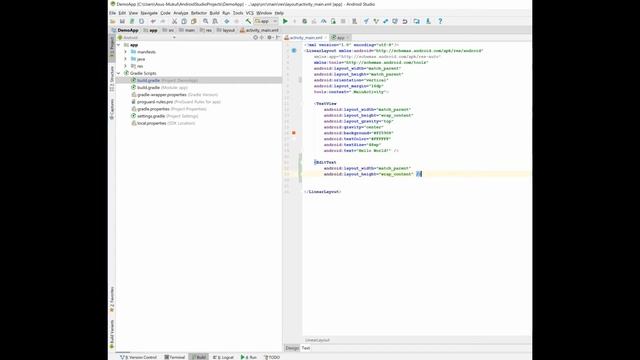The width and height of the screenshot is (640, 360).
Task: Select settings.gradle file
Action: coord(164,116)
